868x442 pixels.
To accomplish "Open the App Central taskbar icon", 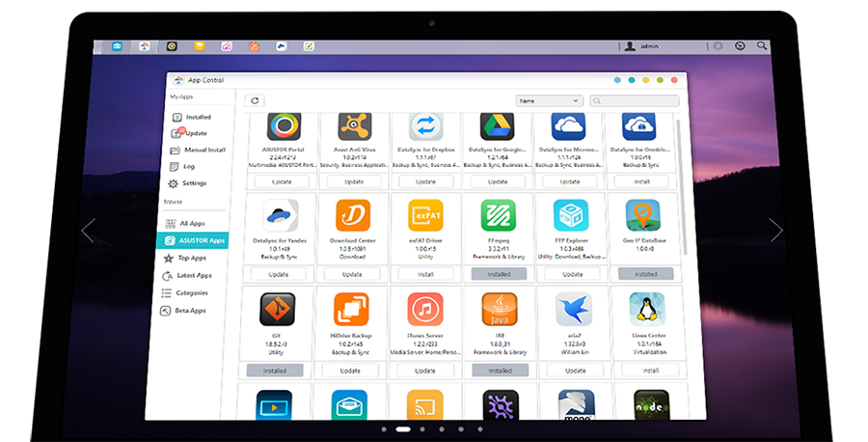I will coord(144,46).
